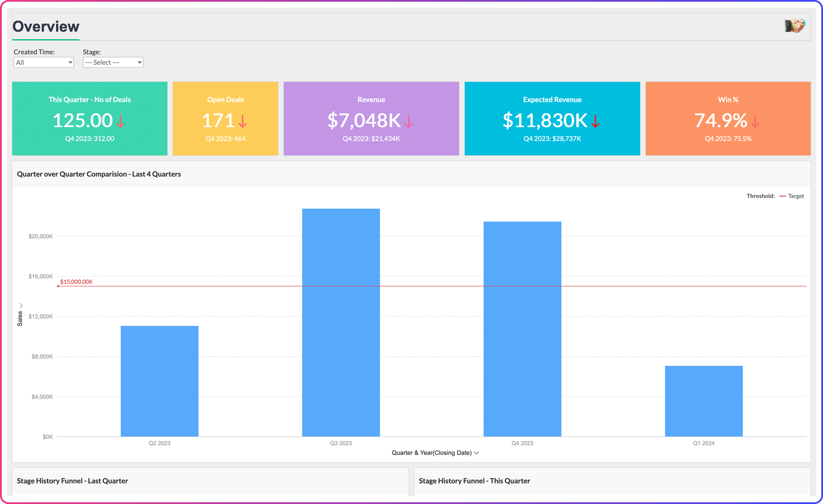The width and height of the screenshot is (823, 504).
Task: Click the arrow next to 125.00 deals value
Action: (x=120, y=122)
